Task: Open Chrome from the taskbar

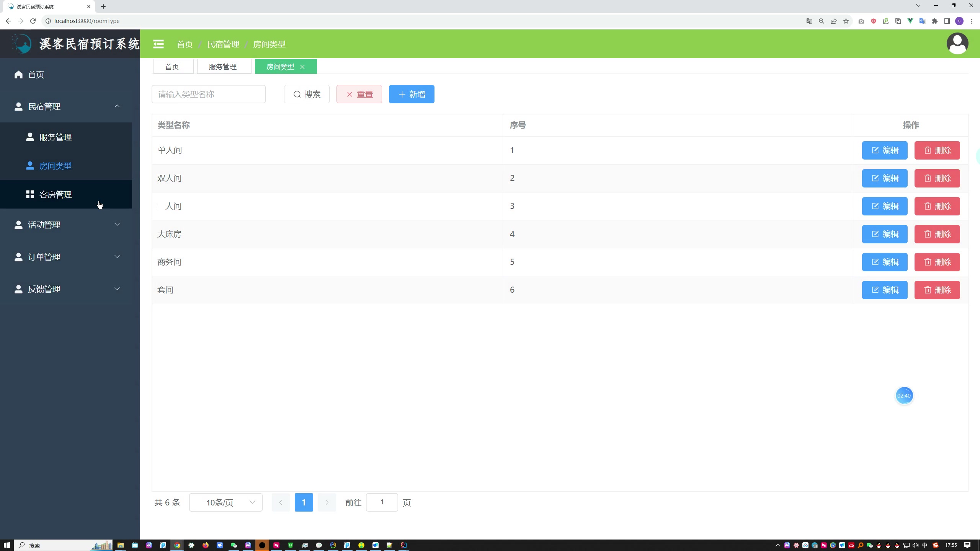Action: pyautogui.click(x=177, y=545)
